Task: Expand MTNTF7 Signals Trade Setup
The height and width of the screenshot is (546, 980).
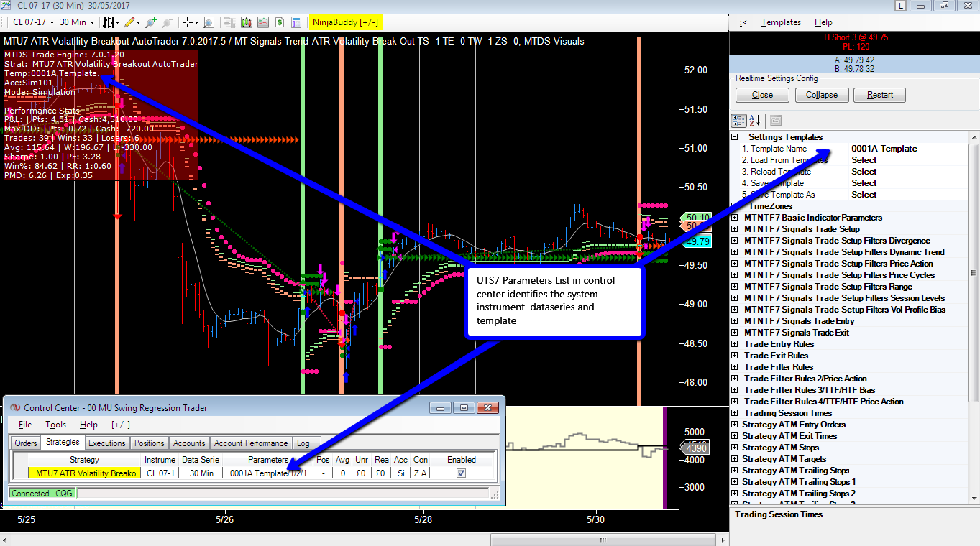Action: coord(735,229)
